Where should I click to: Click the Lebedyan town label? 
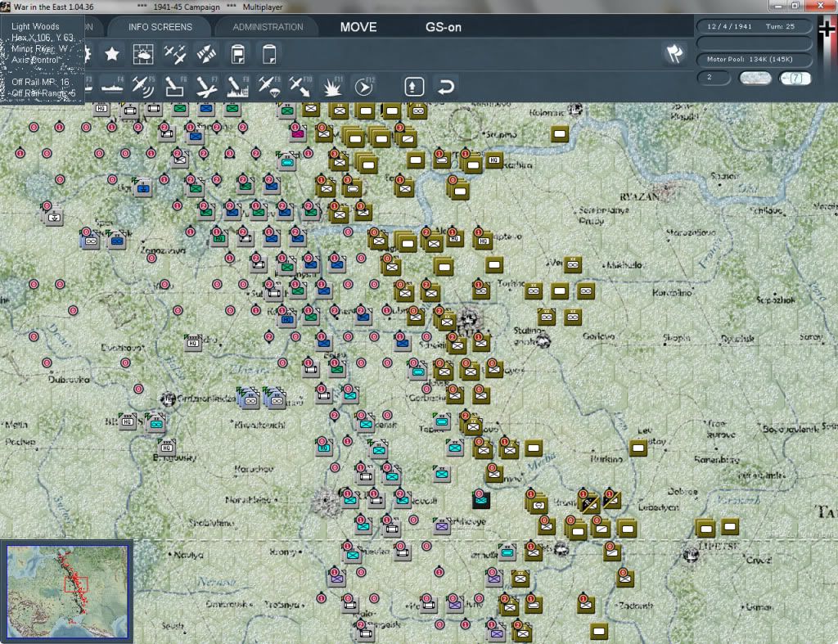click(x=659, y=507)
